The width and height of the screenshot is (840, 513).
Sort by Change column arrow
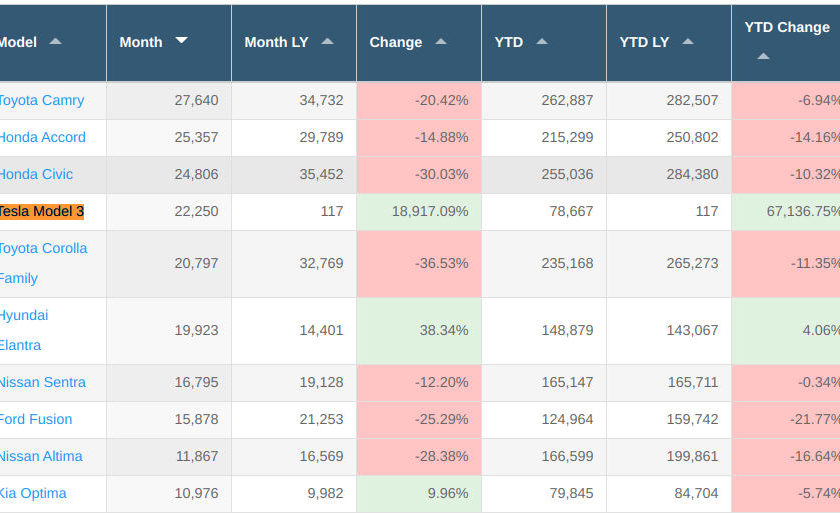pos(441,41)
